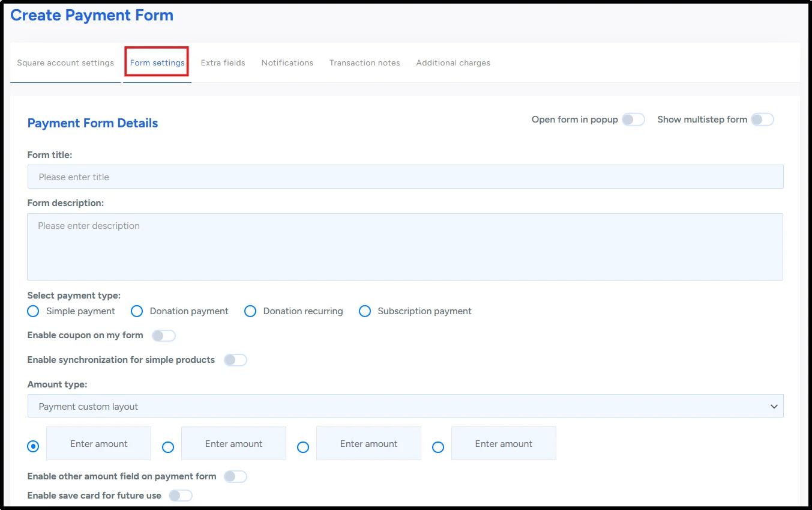Open the Transaction notes tab
812x510 pixels.
[364, 62]
